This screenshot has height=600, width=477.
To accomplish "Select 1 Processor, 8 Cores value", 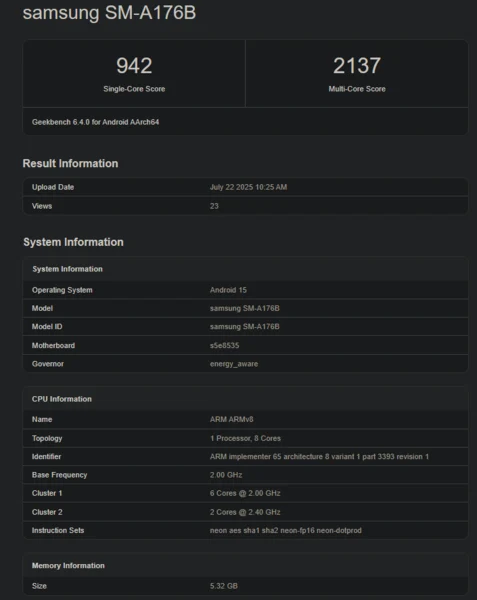I will [x=245, y=438].
